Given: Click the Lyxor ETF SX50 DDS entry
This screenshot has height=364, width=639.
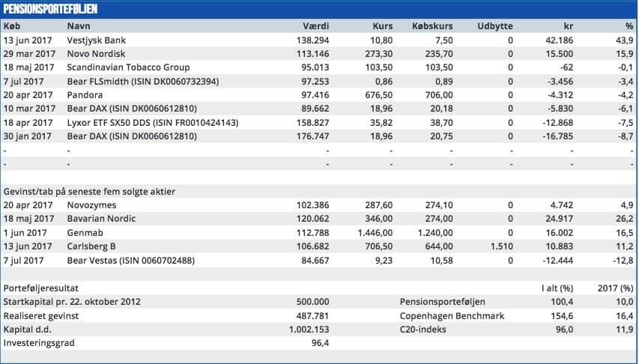Looking at the screenshot, I should pyautogui.click(x=153, y=122).
